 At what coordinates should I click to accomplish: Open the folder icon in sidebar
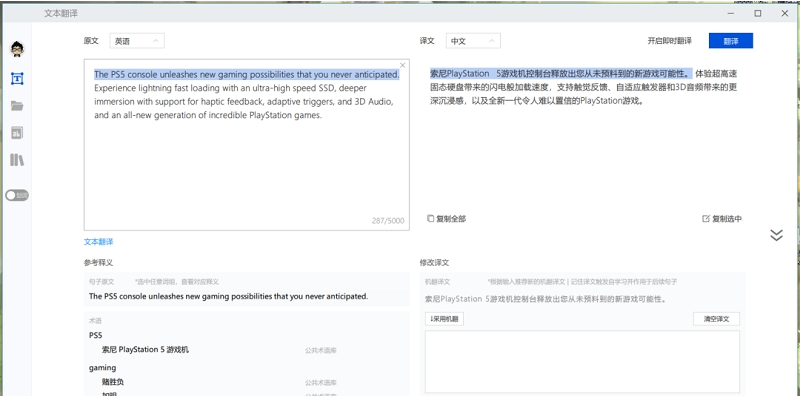[17, 106]
